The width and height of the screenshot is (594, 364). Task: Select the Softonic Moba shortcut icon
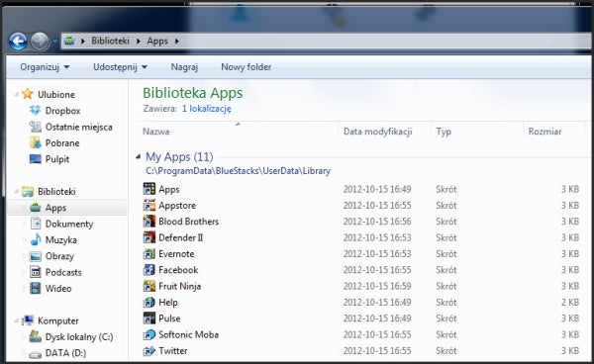point(149,334)
